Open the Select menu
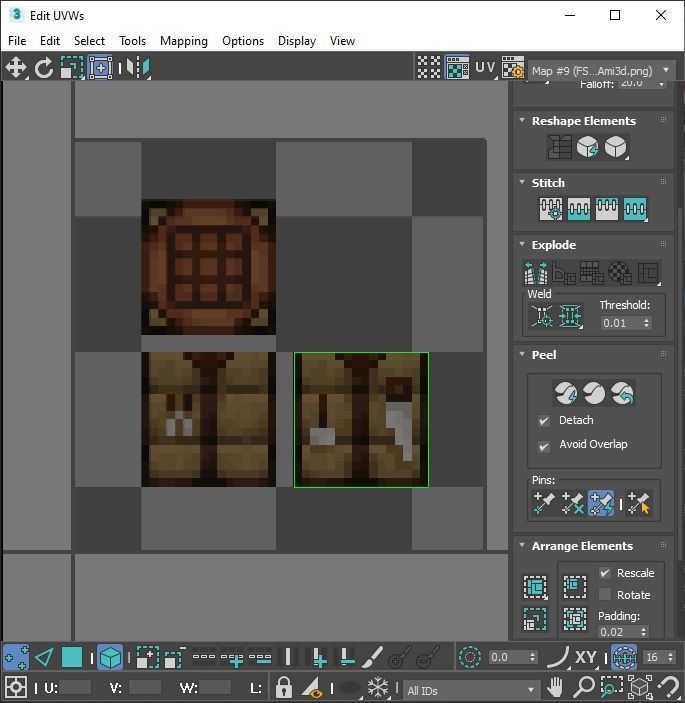This screenshot has height=703, width=685. point(89,41)
